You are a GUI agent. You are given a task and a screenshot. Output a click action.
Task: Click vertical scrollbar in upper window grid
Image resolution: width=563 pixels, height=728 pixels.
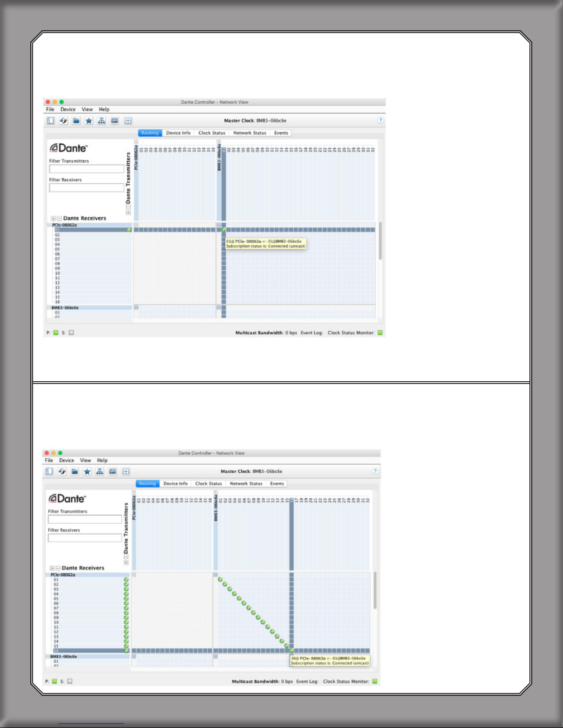point(380,241)
